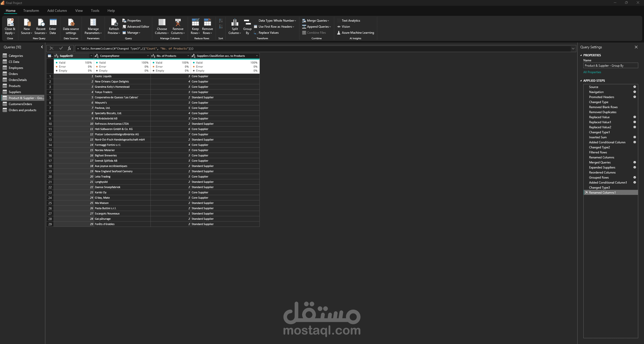Viewport: 644px width, 344px height.
Task: Sort ascending using the A-Z icon
Action: click(x=221, y=21)
